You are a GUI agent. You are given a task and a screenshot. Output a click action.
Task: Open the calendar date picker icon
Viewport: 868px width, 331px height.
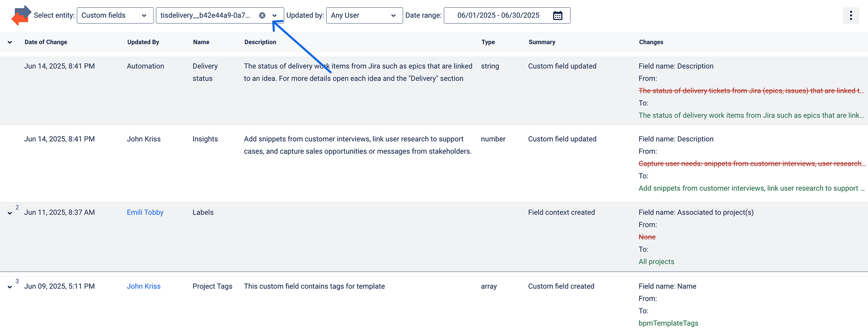[557, 15]
